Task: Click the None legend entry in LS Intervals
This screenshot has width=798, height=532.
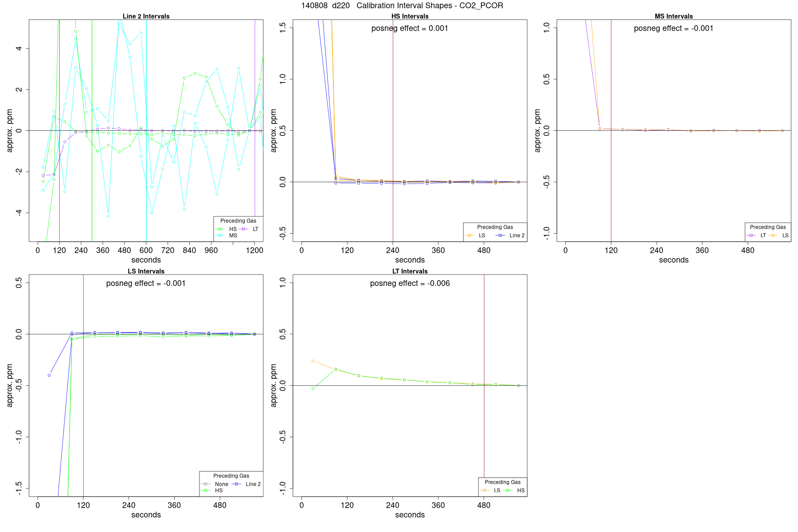Action: pos(215,484)
